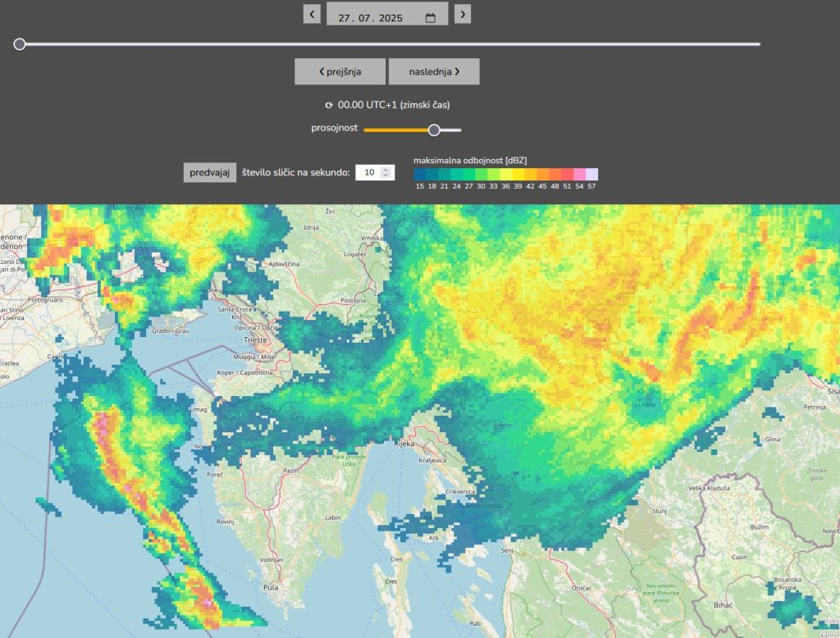Click the frames per second number field
Viewport: 840px width, 638px height.
[x=370, y=172]
